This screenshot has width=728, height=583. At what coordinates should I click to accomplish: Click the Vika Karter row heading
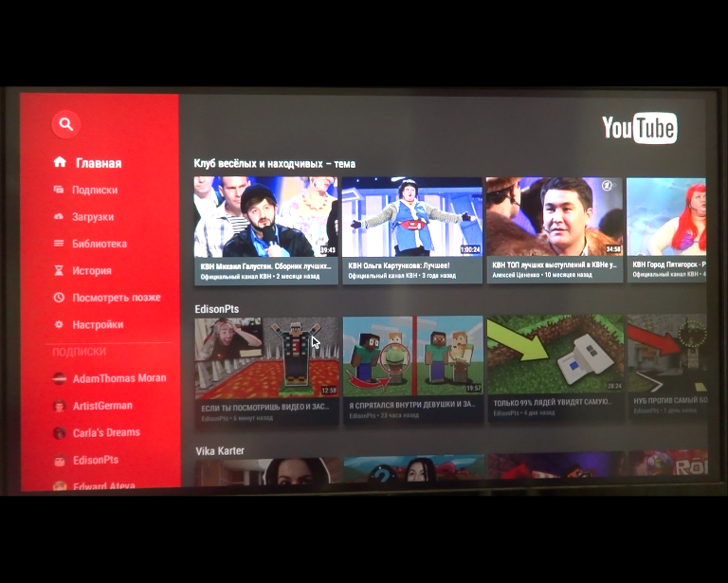[x=220, y=450]
